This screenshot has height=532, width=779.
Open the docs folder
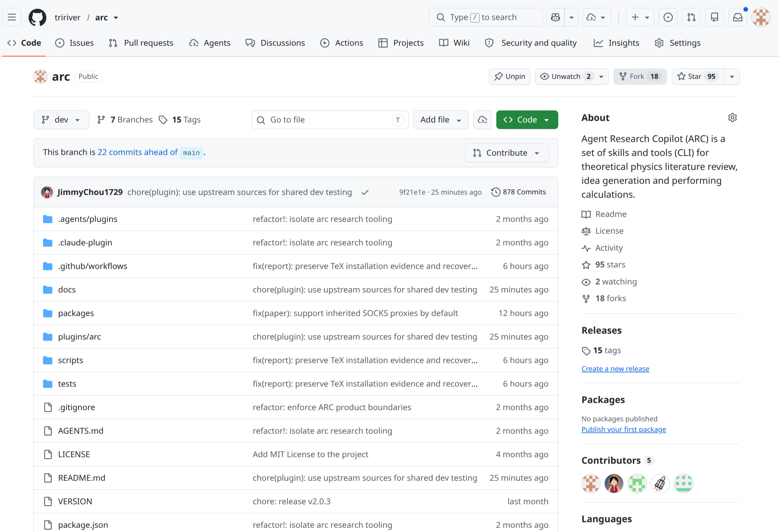(67, 289)
